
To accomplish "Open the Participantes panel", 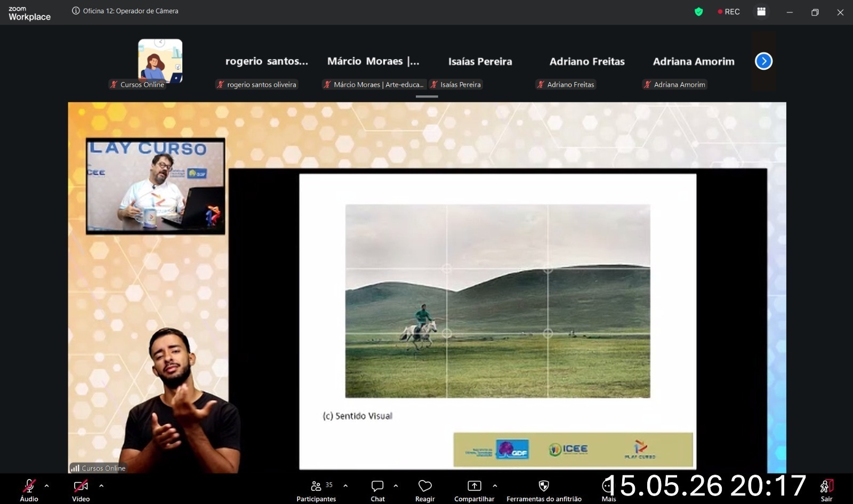I will [x=317, y=490].
